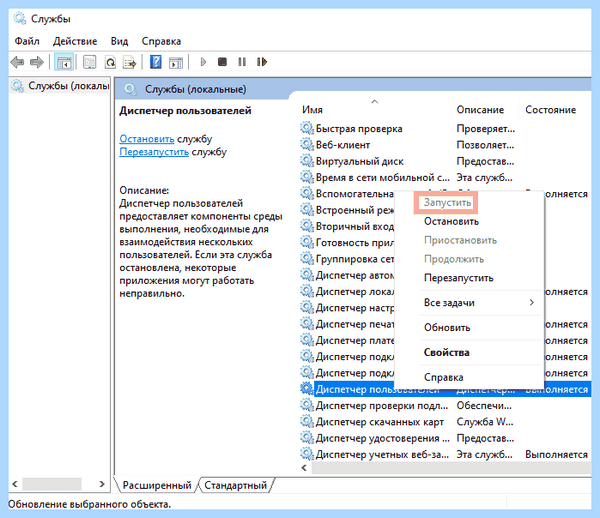The height and width of the screenshot is (518, 600).
Task: Choose Свойства in the context menu
Action: pyautogui.click(x=447, y=353)
